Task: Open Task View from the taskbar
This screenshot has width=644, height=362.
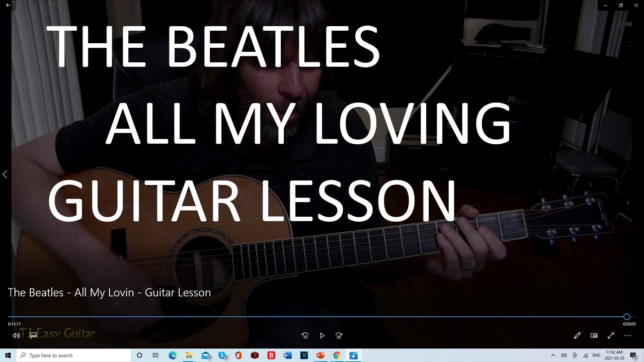Action: 155,355
